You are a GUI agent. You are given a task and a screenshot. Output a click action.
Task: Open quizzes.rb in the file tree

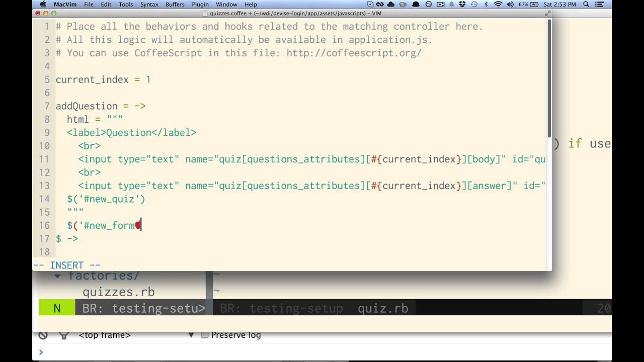[x=118, y=292]
